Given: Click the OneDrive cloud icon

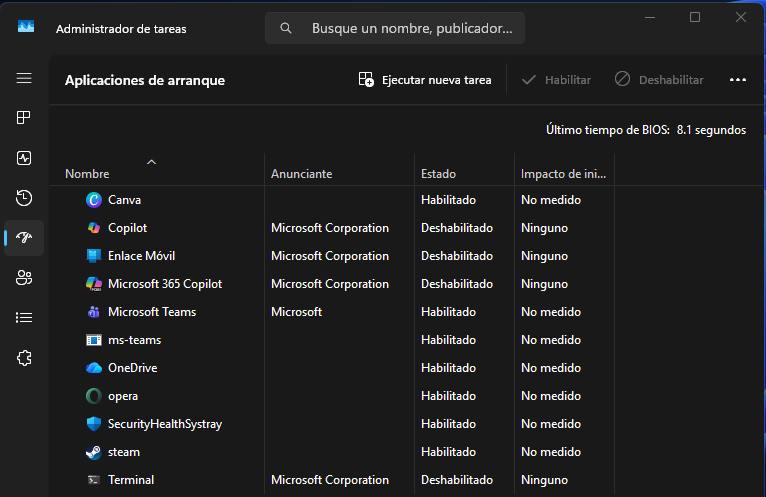Looking at the screenshot, I should (93, 368).
